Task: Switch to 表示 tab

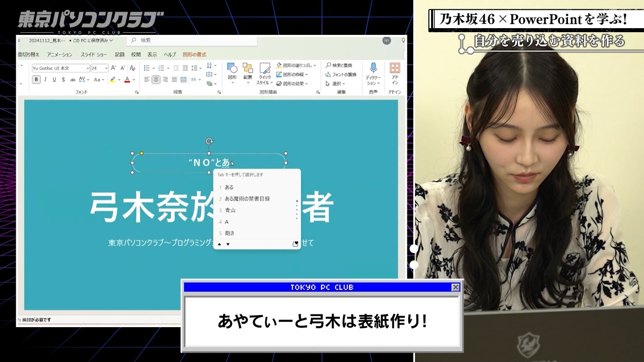Action: (x=153, y=55)
